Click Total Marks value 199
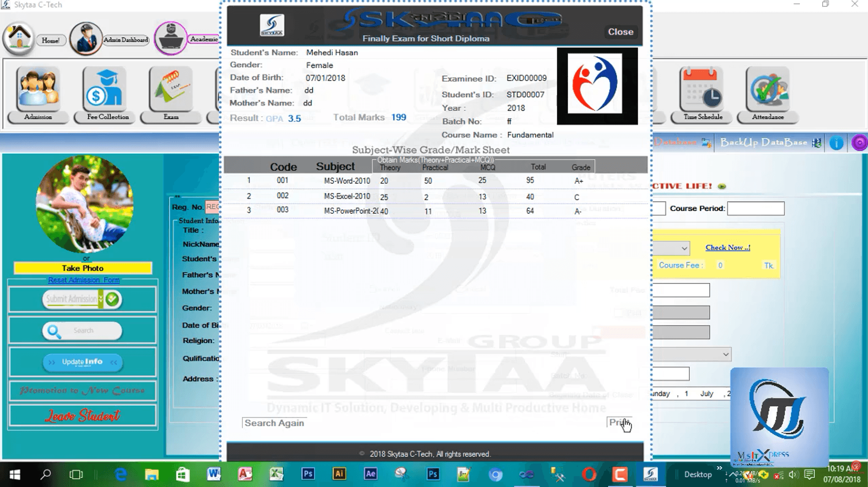The width and height of the screenshot is (868, 487). coord(399,118)
